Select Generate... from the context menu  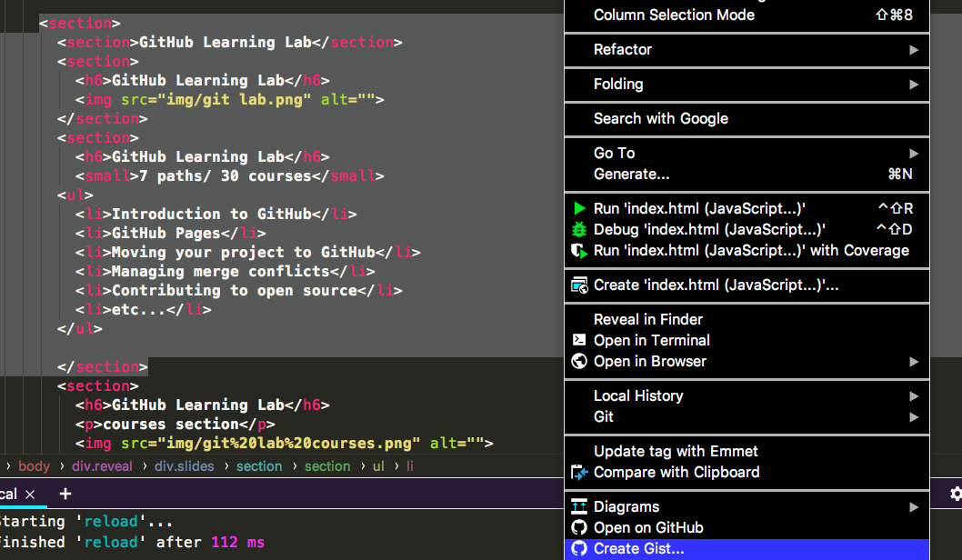(747, 175)
